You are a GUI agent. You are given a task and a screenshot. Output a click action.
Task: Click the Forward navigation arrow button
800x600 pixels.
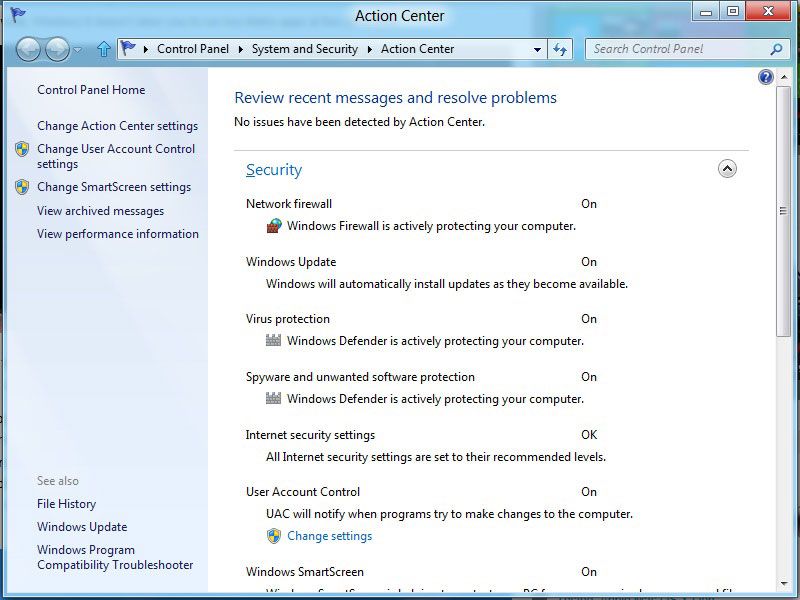tap(57, 49)
